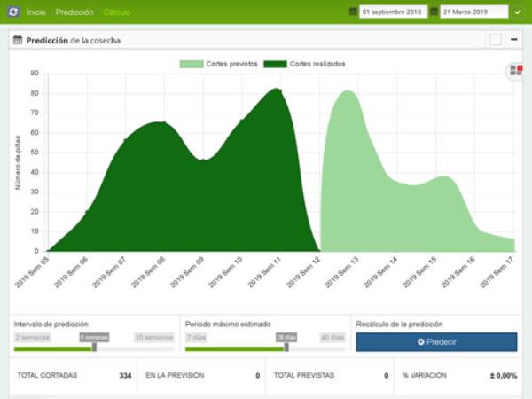Image resolution: width=532 pixels, height=399 pixels.
Task: Click the 10 semanas maximum label
Action: [154, 338]
